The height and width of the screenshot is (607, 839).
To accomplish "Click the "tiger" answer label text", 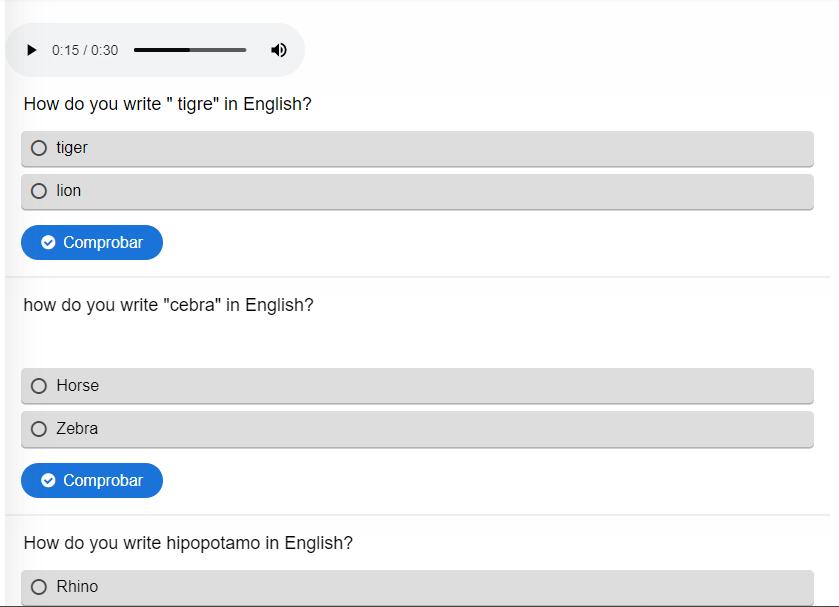I will pyautogui.click(x=72, y=148).
